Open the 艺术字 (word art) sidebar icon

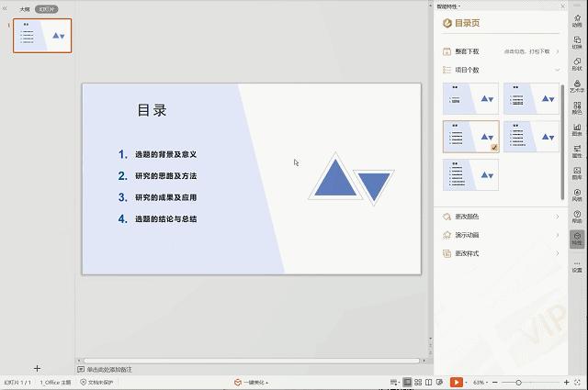(x=577, y=85)
